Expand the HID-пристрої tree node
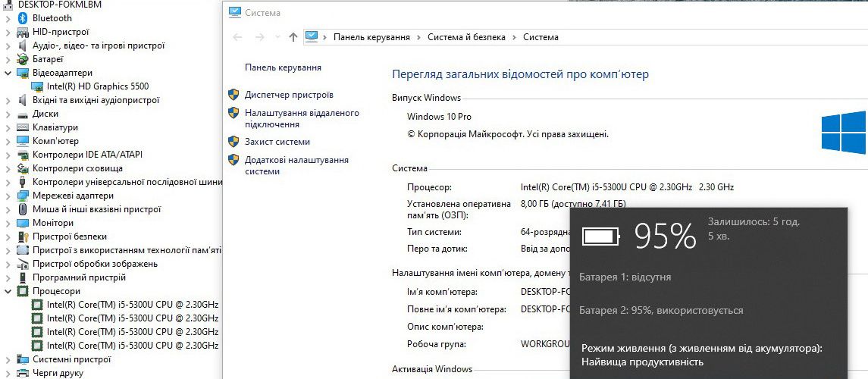The width and height of the screenshot is (868, 379). tap(8, 32)
